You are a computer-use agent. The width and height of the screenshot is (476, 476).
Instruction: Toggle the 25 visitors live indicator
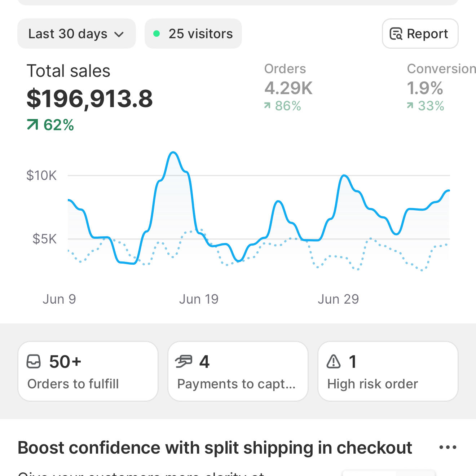193,34
